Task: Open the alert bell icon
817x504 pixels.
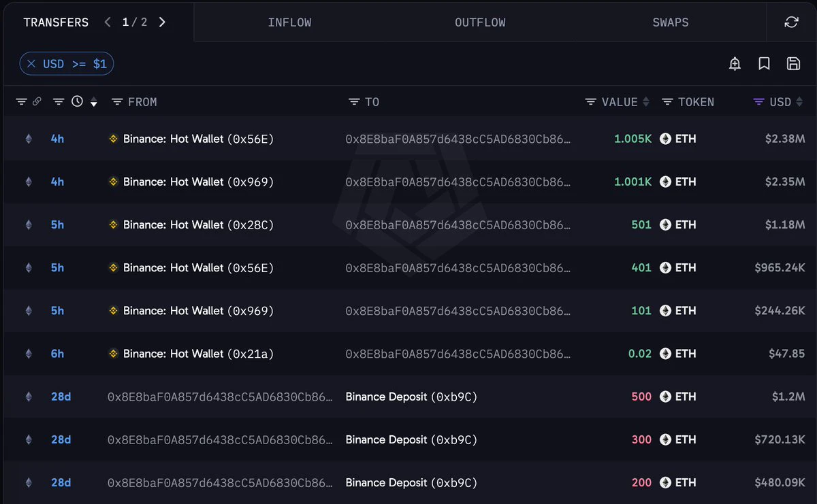Action: pyautogui.click(x=735, y=64)
